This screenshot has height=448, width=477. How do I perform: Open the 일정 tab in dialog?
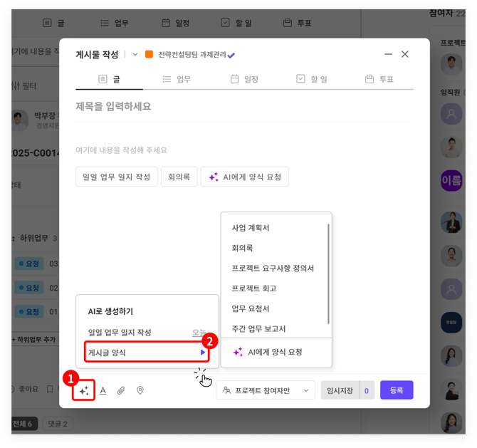(244, 79)
